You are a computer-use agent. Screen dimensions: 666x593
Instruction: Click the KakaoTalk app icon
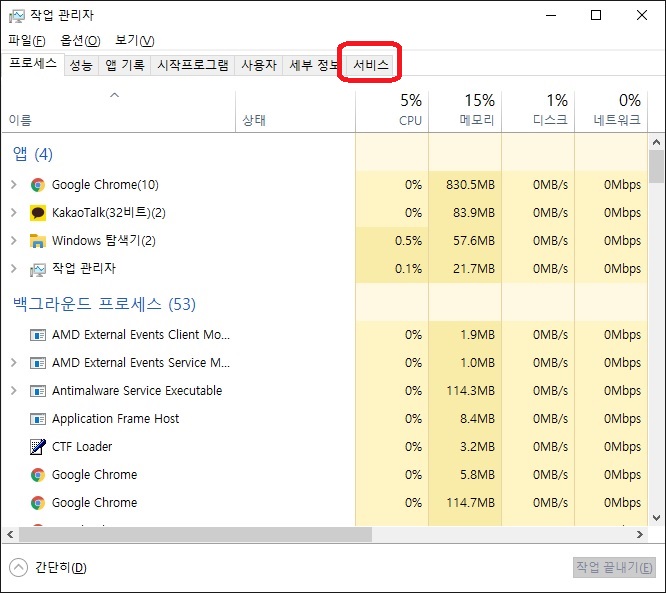tap(37, 213)
